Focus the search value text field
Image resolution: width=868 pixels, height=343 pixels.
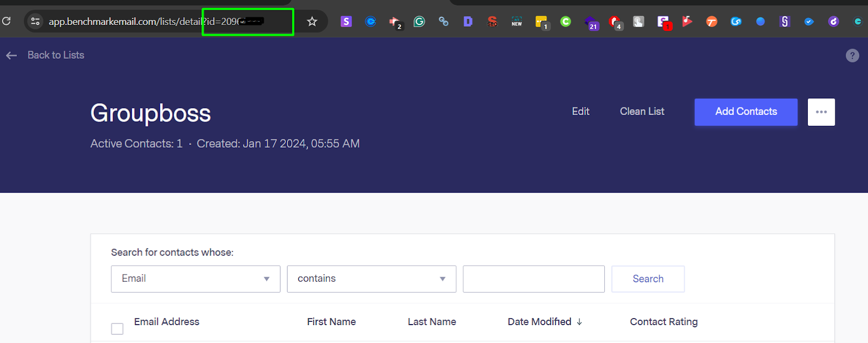(534, 279)
